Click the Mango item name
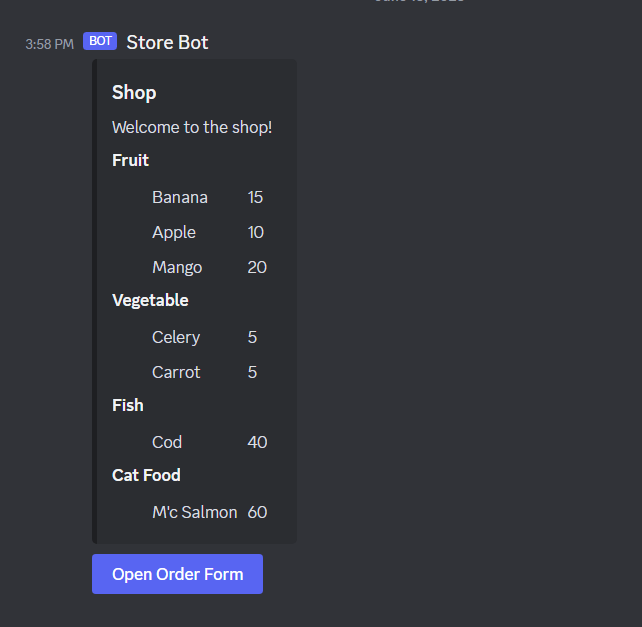 (x=177, y=267)
